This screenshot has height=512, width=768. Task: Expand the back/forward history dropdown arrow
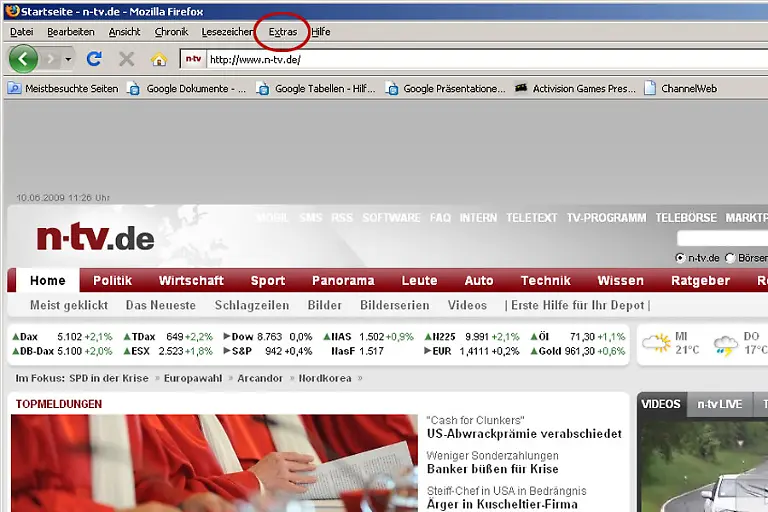[69, 59]
